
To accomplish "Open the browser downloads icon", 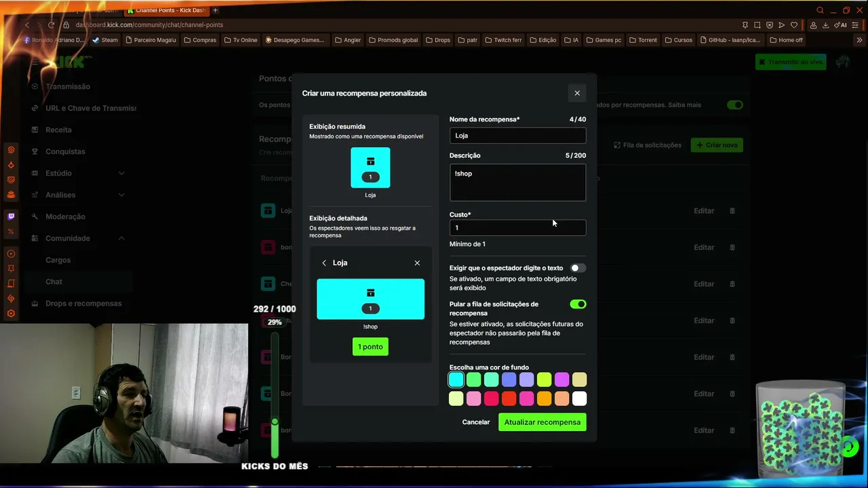I will pyautogui.click(x=825, y=25).
